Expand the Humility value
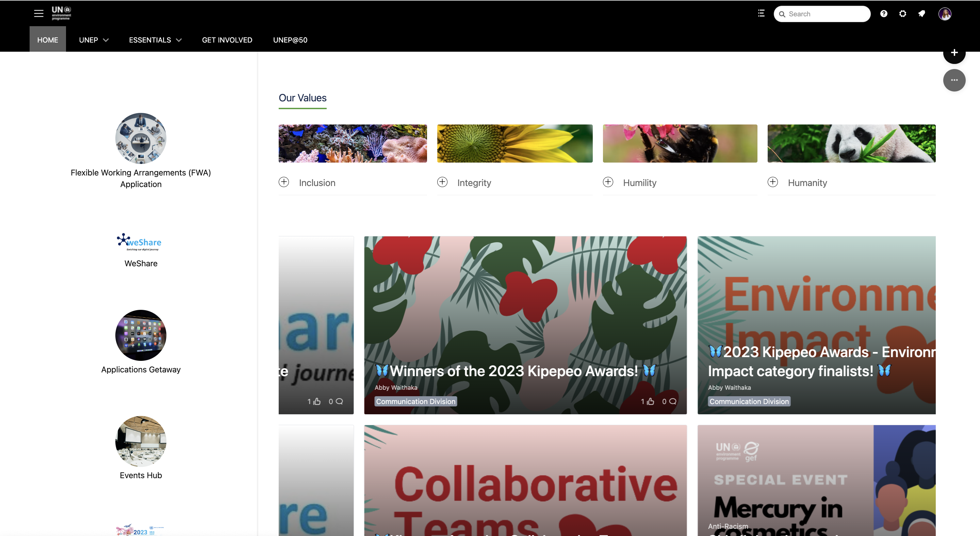Image resolution: width=980 pixels, height=536 pixels. tap(608, 182)
